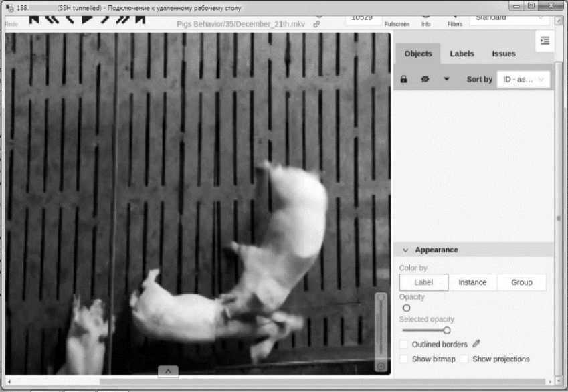
Task: Expand all objects with caret arrow
Action: [x=446, y=79]
